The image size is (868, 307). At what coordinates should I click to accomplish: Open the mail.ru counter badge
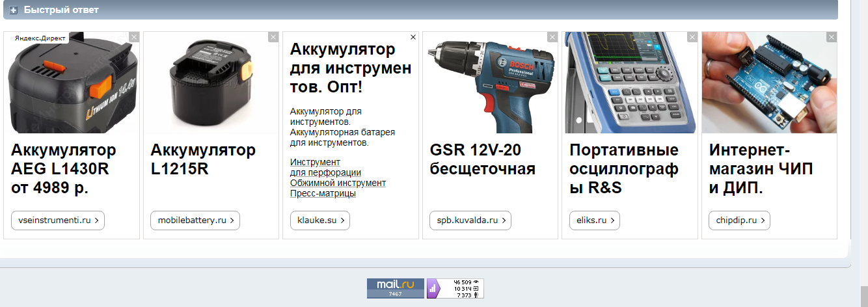point(396,288)
